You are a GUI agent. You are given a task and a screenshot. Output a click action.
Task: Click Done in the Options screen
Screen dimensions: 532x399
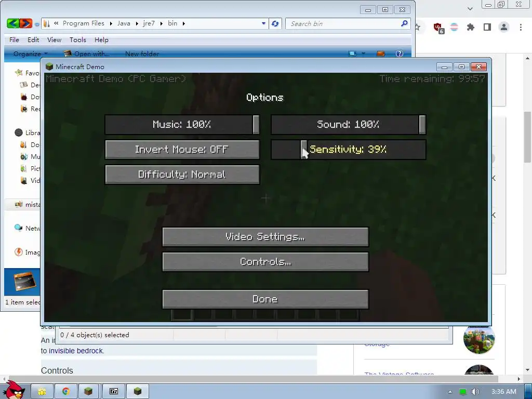pyautogui.click(x=265, y=299)
